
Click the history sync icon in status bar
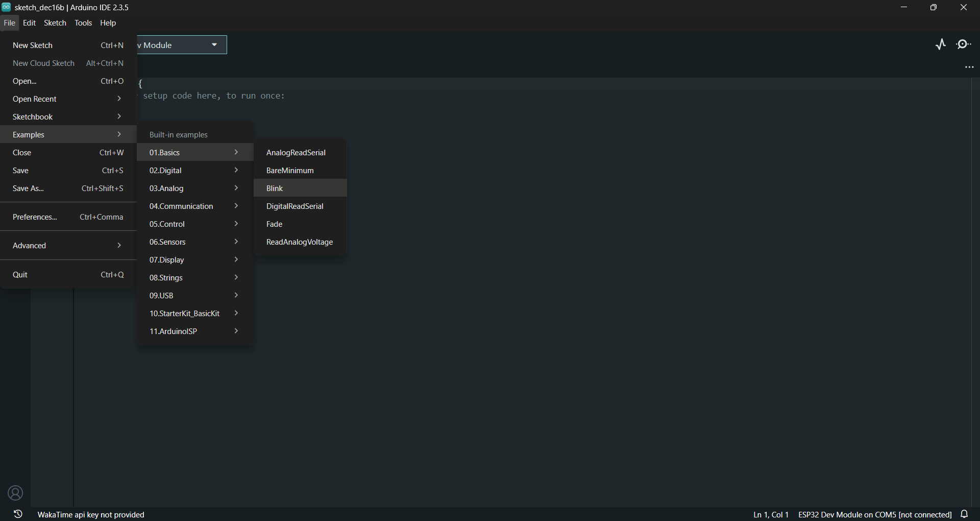(x=18, y=514)
